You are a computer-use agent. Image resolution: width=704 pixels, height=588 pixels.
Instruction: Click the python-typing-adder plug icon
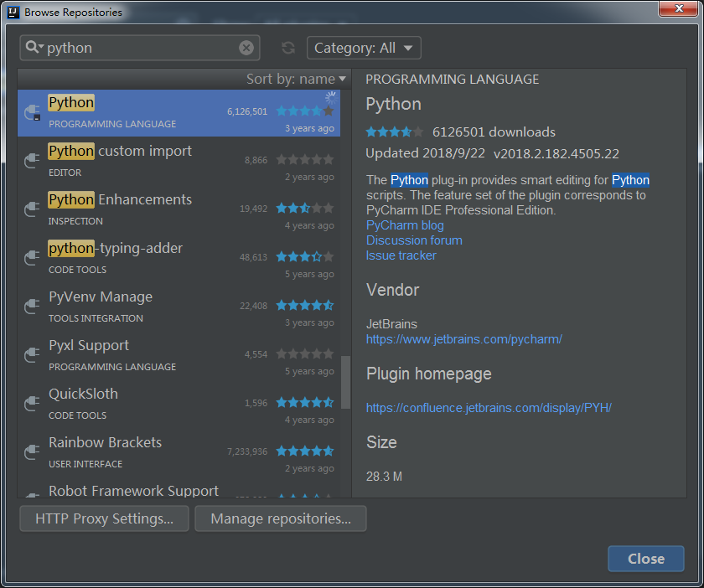coord(33,258)
